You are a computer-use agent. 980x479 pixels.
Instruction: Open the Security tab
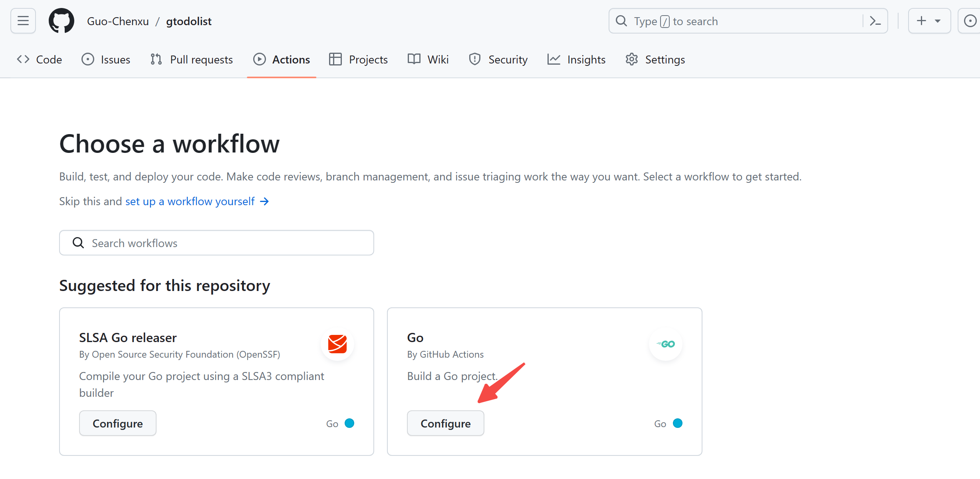coord(498,59)
